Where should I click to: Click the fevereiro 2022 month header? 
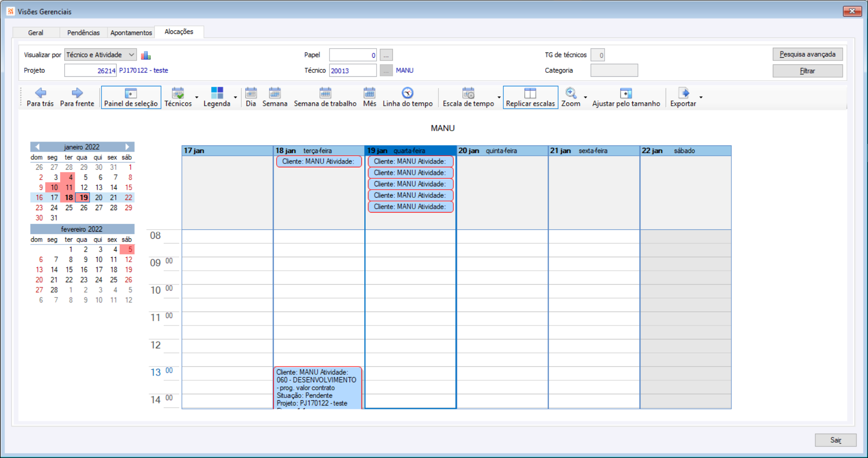[x=82, y=229]
